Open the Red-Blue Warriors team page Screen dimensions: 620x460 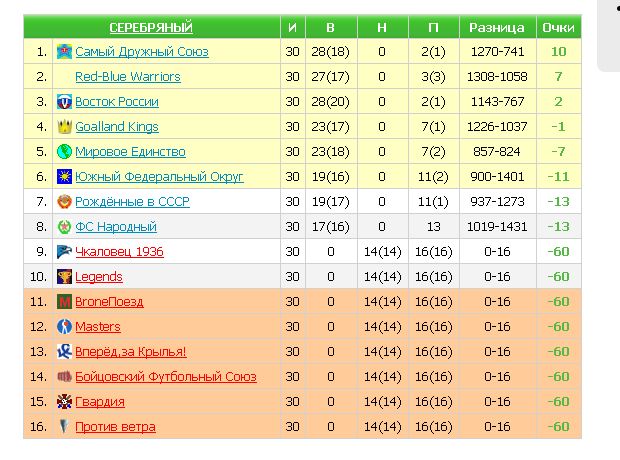click(128, 76)
